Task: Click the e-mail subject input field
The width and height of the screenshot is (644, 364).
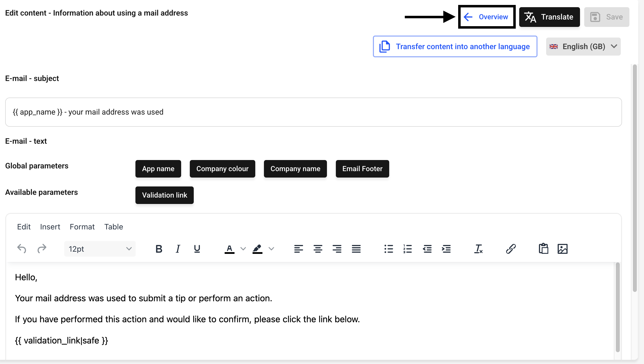Action: [313, 112]
